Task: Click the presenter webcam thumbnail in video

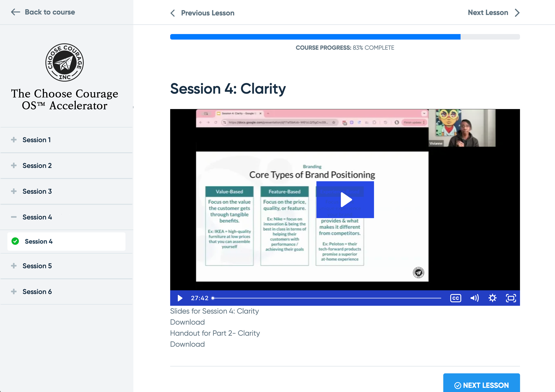Action: point(462,128)
